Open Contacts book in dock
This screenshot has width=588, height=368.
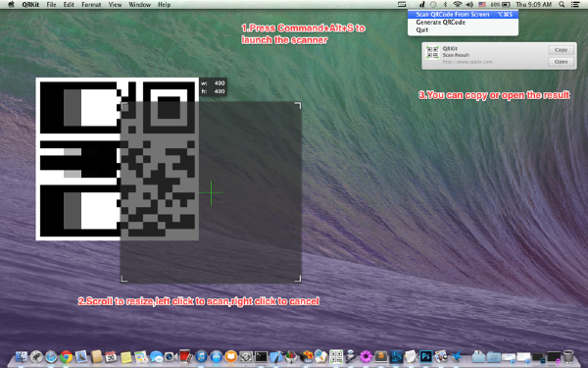(96, 356)
